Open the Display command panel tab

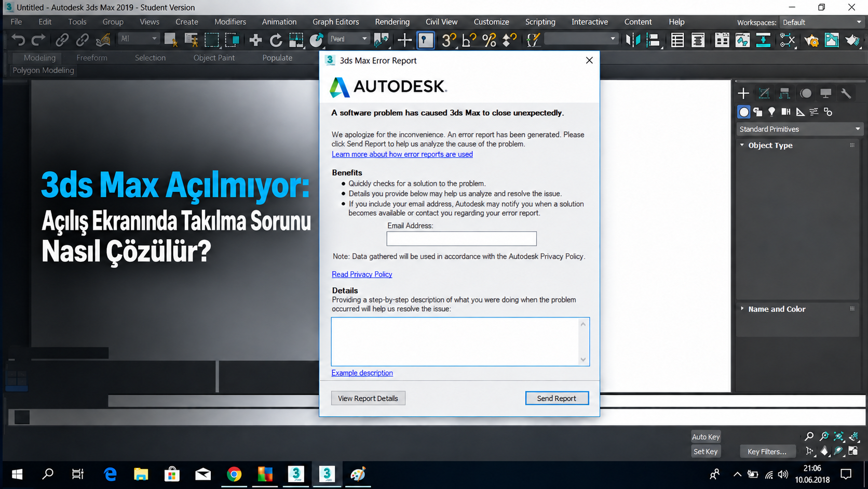tap(825, 93)
